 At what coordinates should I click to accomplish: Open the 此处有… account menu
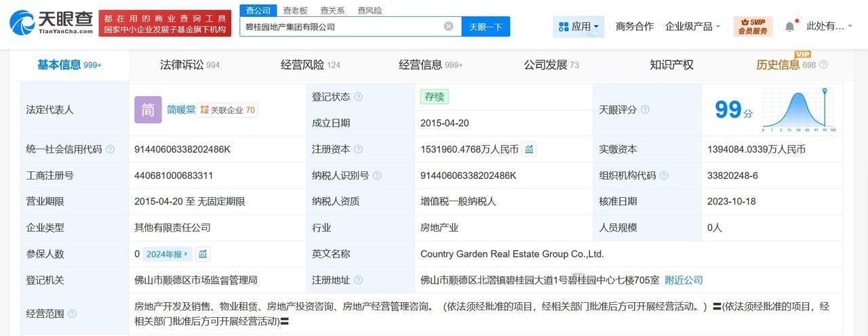(x=829, y=26)
